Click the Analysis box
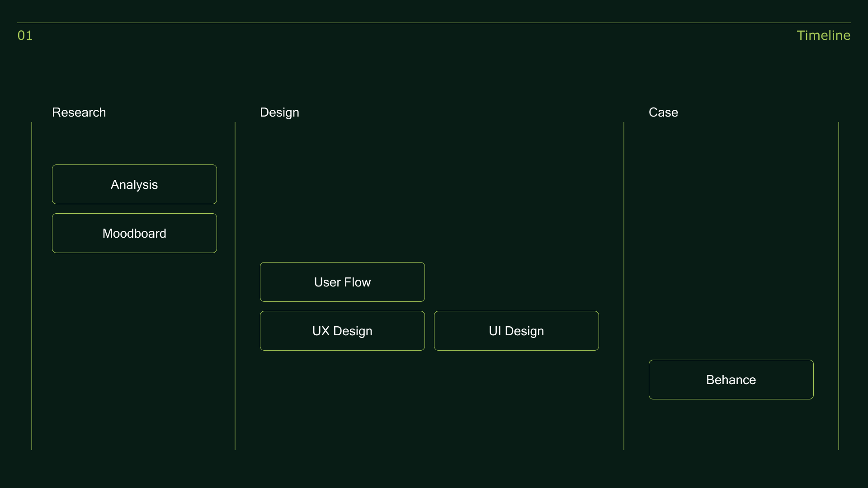 (x=134, y=184)
